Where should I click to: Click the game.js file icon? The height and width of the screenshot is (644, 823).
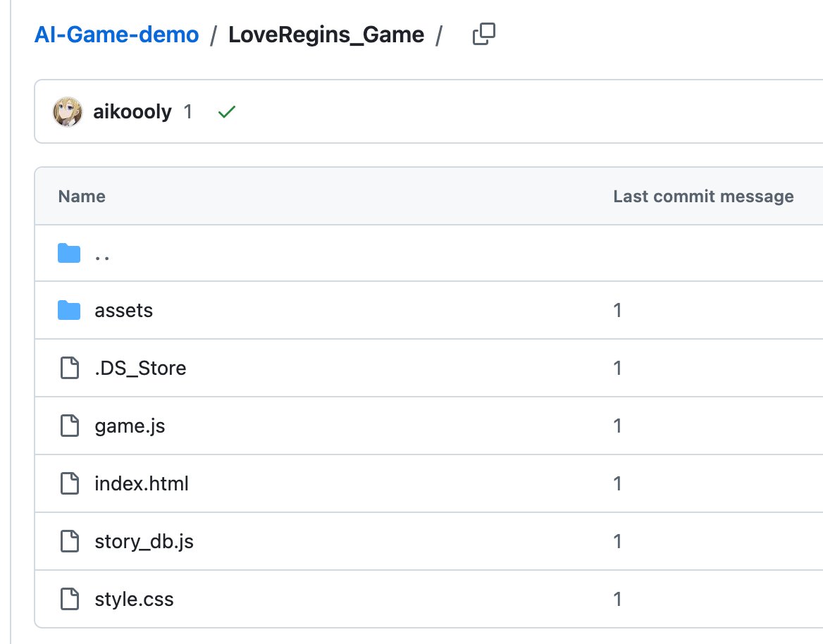pyautogui.click(x=69, y=426)
